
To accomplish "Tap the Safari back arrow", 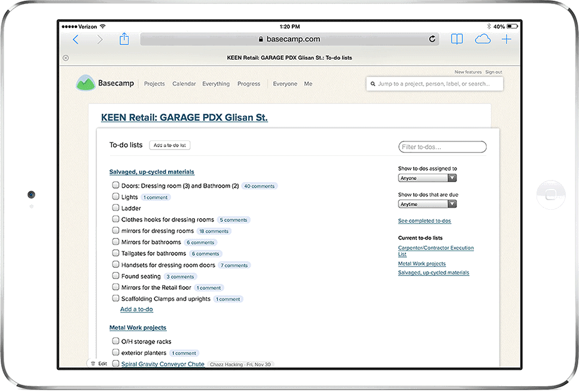I will [75, 39].
